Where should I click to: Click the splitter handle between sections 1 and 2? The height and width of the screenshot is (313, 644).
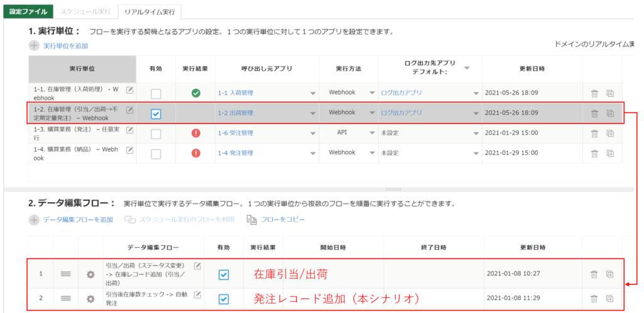pos(394,190)
